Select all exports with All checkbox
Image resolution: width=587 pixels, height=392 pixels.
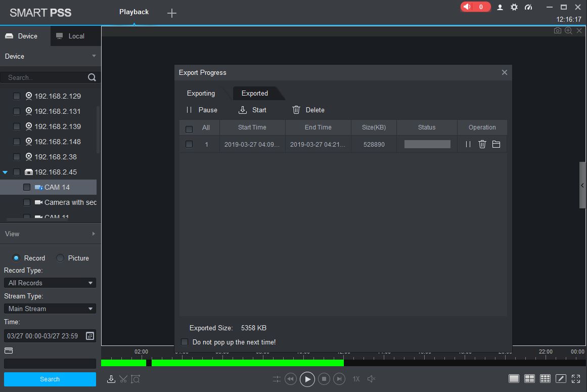tap(189, 129)
